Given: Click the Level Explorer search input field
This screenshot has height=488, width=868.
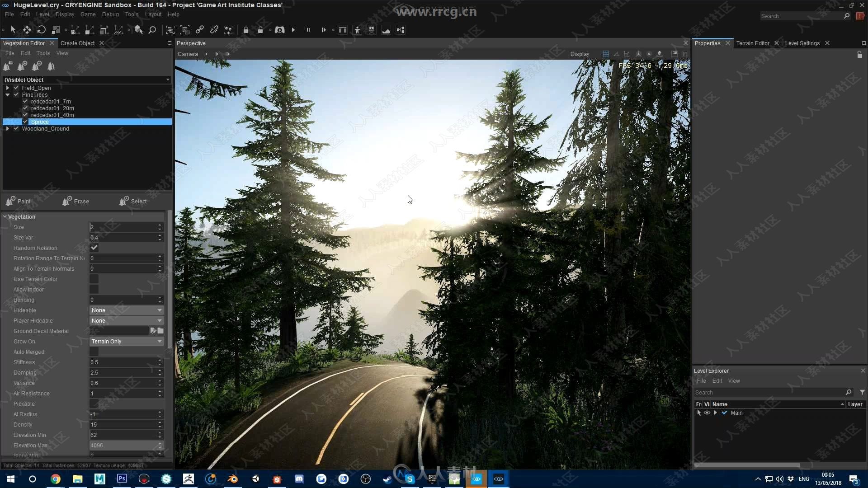Looking at the screenshot, I should tap(769, 392).
